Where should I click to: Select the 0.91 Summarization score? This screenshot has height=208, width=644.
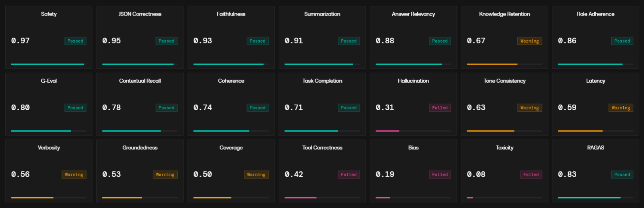pyautogui.click(x=294, y=41)
